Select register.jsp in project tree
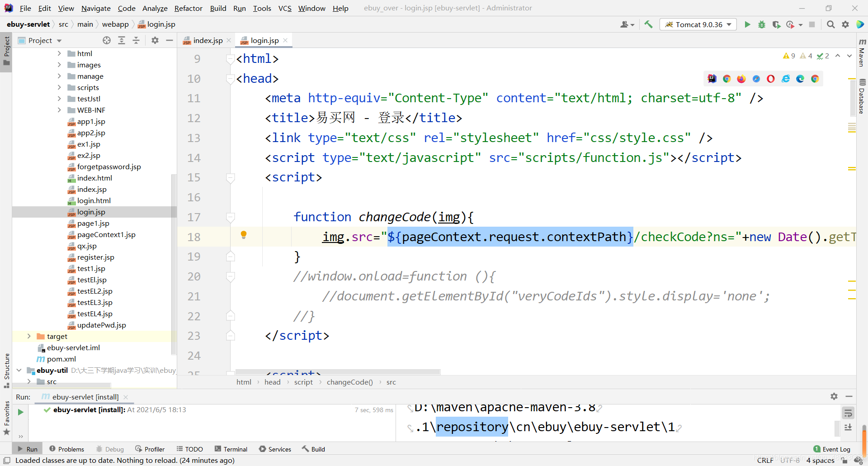The width and height of the screenshot is (868, 466). pos(95,257)
